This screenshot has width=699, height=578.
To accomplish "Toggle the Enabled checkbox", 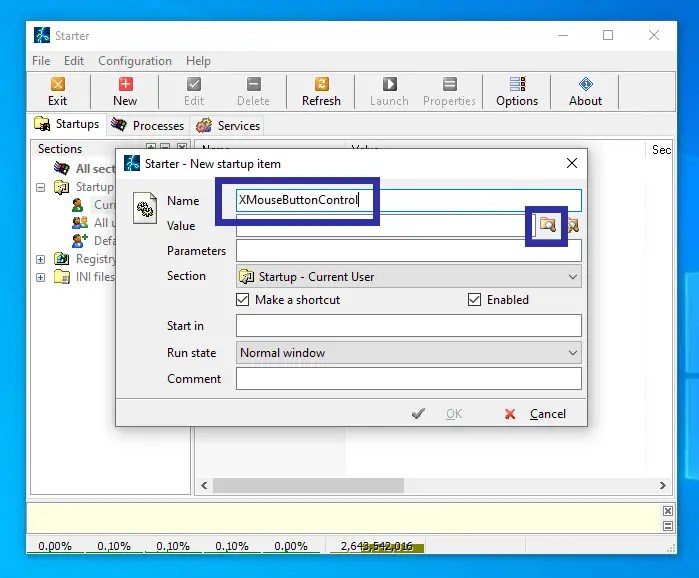I will point(475,300).
